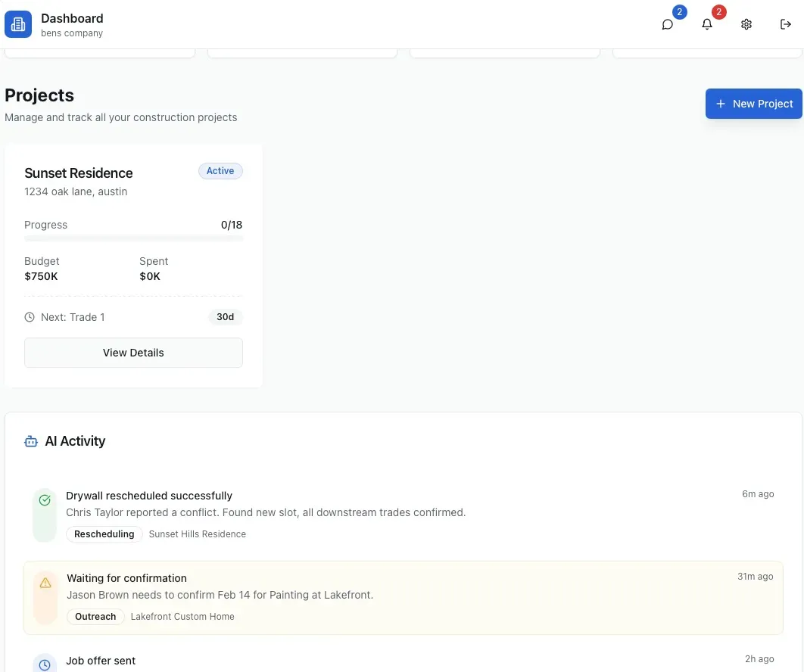
Task: Open View Details for Sunset Residence
Action: tap(133, 353)
